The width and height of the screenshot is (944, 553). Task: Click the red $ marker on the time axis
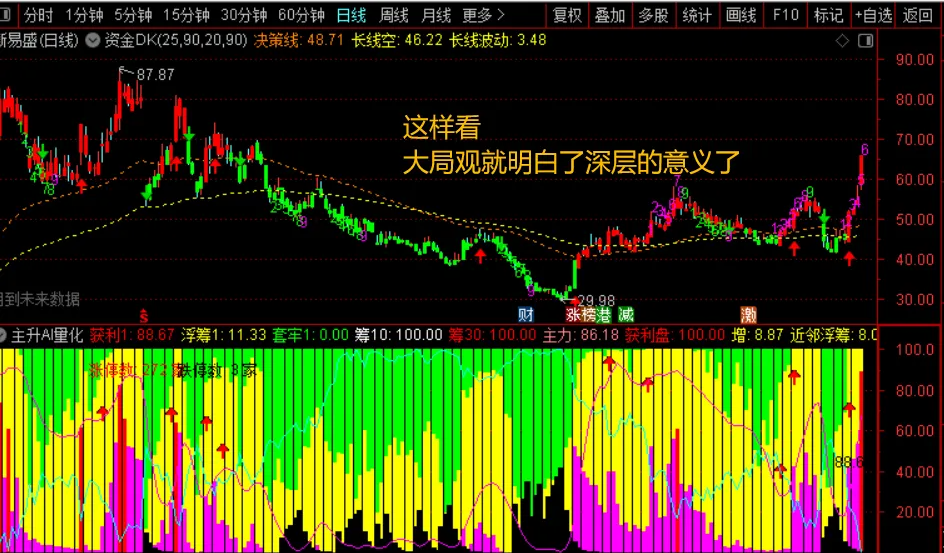[143, 314]
